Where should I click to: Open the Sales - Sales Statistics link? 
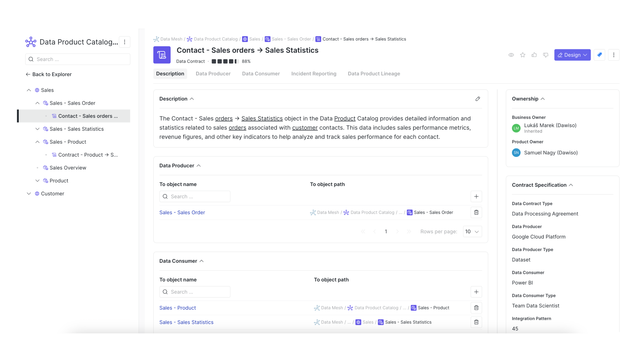click(x=186, y=322)
